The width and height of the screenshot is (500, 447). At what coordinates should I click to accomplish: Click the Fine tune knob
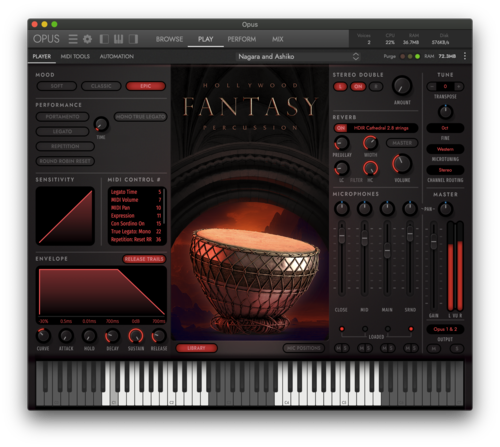tap(445, 112)
